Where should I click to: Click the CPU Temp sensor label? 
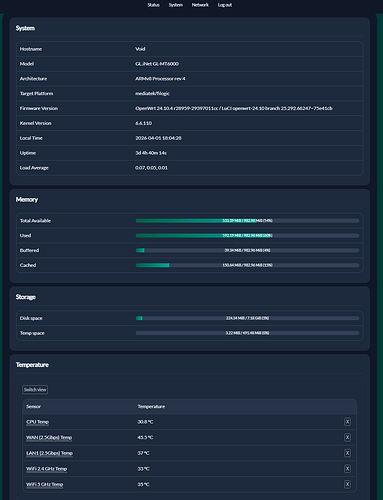(37, 422)
